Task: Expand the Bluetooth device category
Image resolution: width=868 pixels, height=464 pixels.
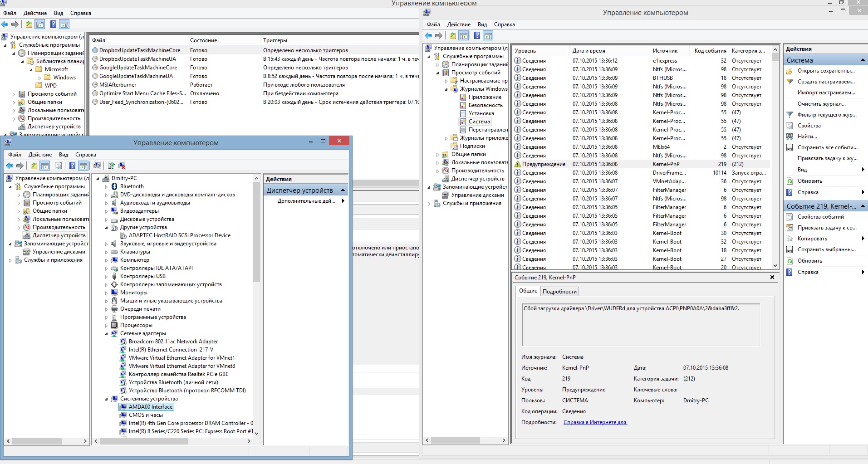Action: (107, 187)
